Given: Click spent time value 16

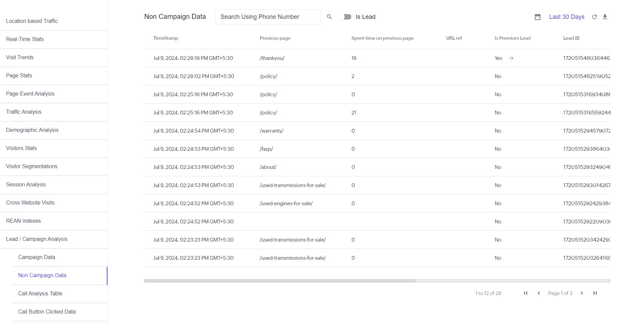Looking at the screenshot, I should tap(354, 58).
